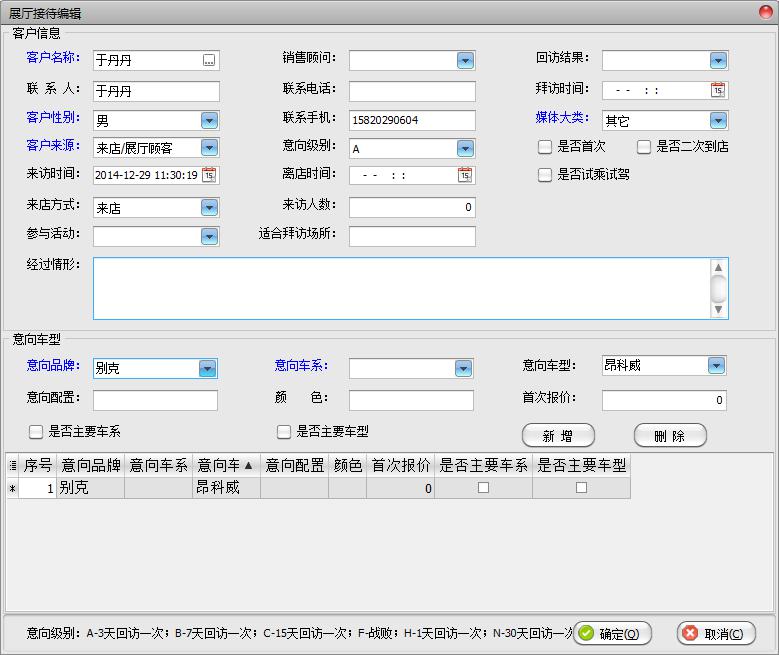Expand the 客户性别 dropdown
Screen dimensions: 779x655
point(208,120)
